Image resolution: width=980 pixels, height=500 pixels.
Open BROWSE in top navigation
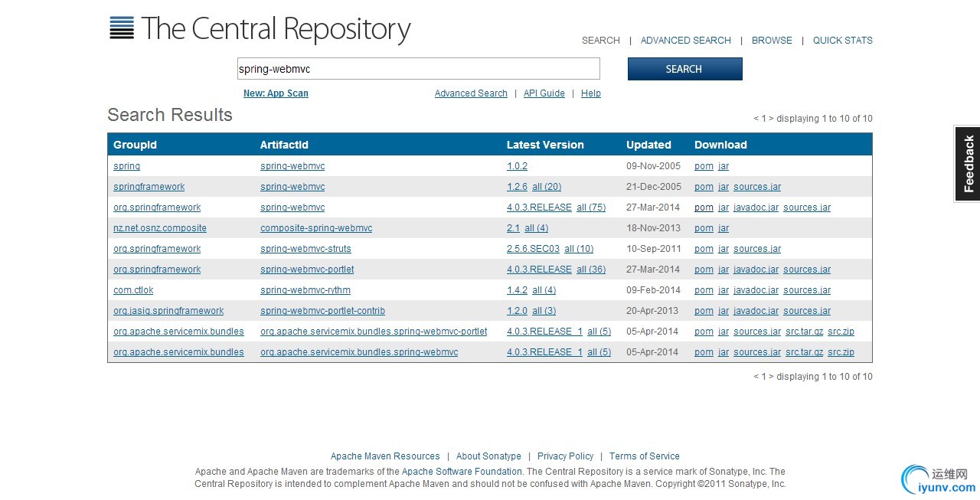click(x=772, y=41)
